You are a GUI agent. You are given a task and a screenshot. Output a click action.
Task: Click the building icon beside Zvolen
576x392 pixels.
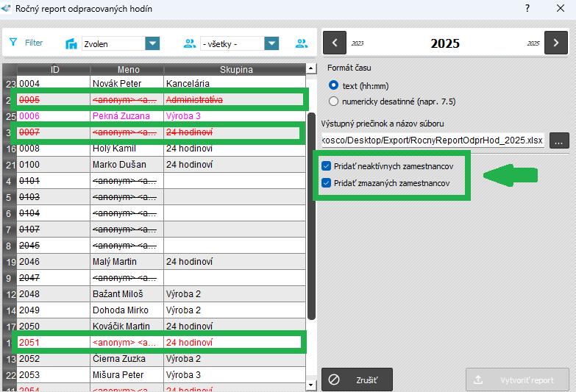pos(71,44)
